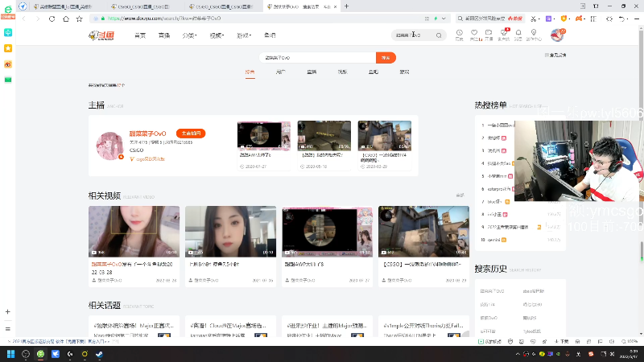The height and width of the screenshot is (362, 644).
Task: Open the download manager in status bar
Action: tap(561, 341)
